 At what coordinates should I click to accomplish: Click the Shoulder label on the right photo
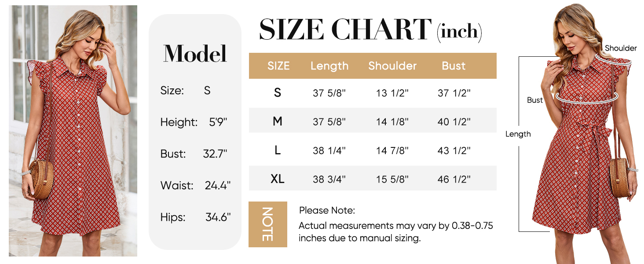621,48
